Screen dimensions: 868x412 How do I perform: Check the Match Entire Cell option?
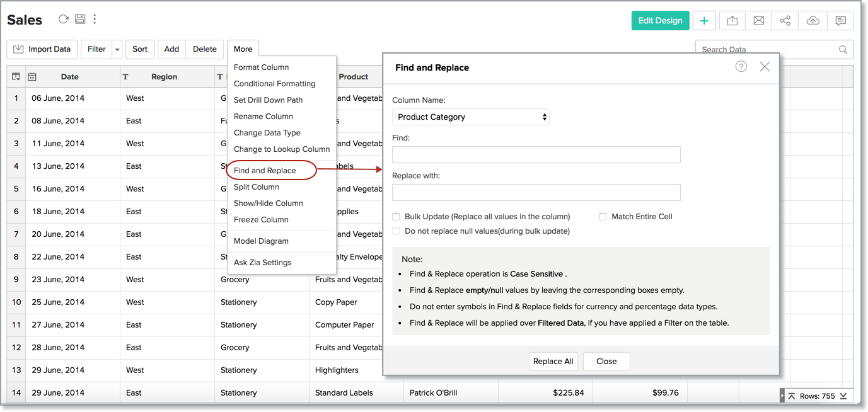click(x=603, y=217)
